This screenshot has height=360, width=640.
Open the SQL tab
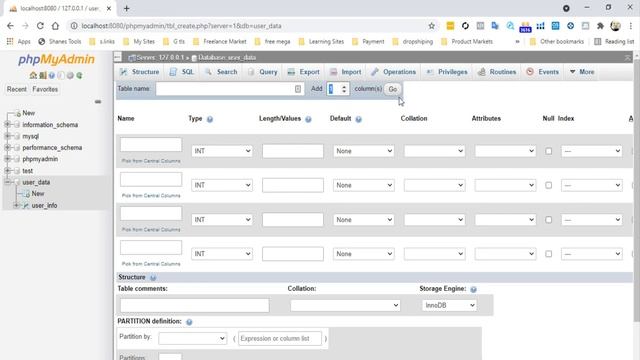(x=182, y=72)
